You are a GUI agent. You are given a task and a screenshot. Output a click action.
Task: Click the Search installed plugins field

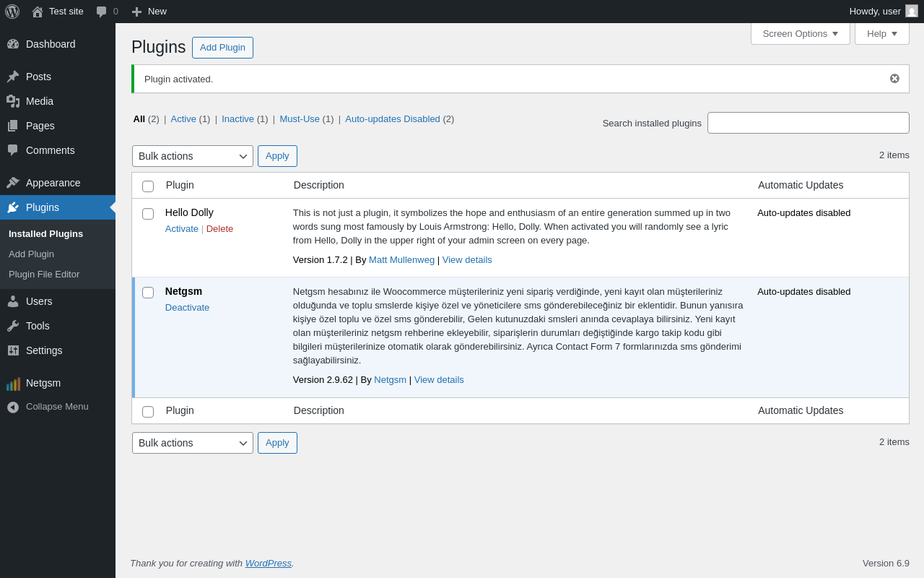coord(808,123)
